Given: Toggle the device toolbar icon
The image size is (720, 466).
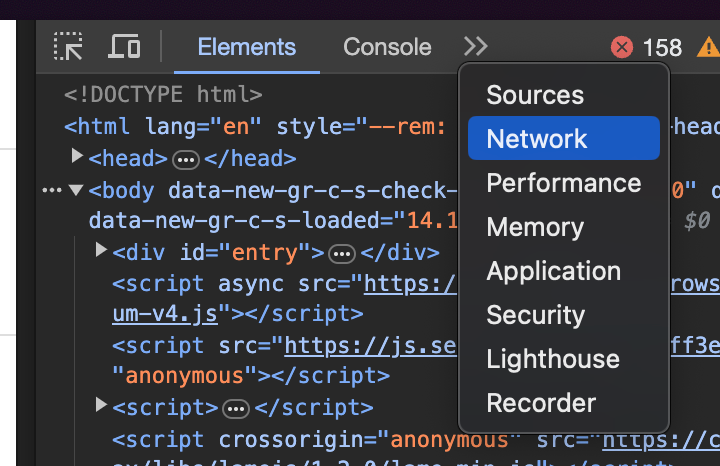Looking at the screenshot, I should [x=124, y=46].
